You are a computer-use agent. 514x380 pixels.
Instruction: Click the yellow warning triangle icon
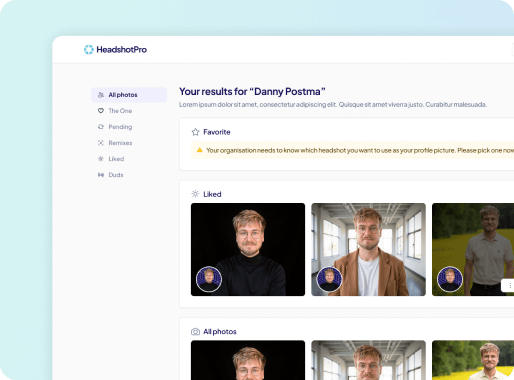[200, 150]
